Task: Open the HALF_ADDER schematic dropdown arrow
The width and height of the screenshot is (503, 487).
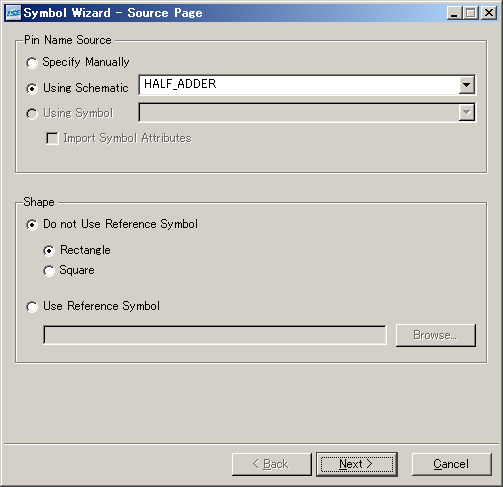Action: pos(466,85)
